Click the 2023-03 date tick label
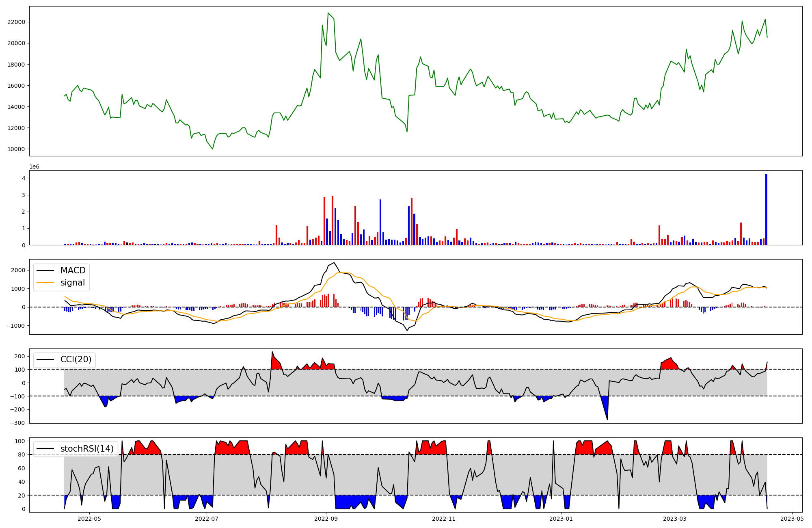 [x=675, y=519]
